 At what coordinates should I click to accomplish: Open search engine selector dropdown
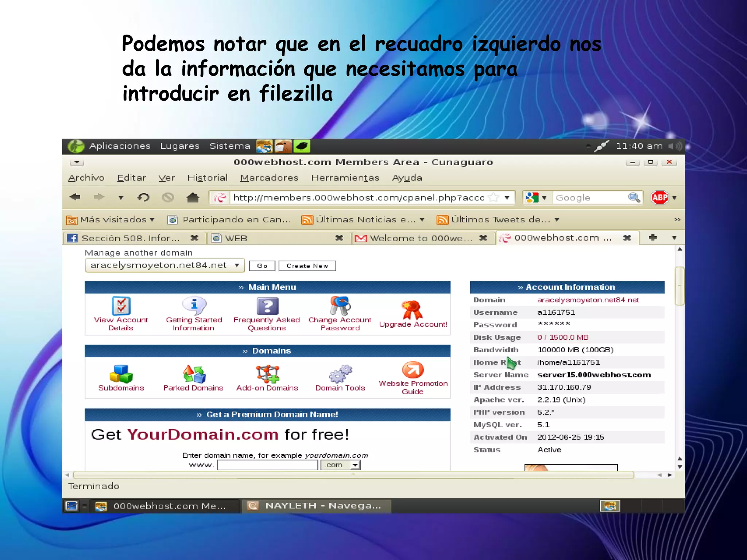coord(544,198)
